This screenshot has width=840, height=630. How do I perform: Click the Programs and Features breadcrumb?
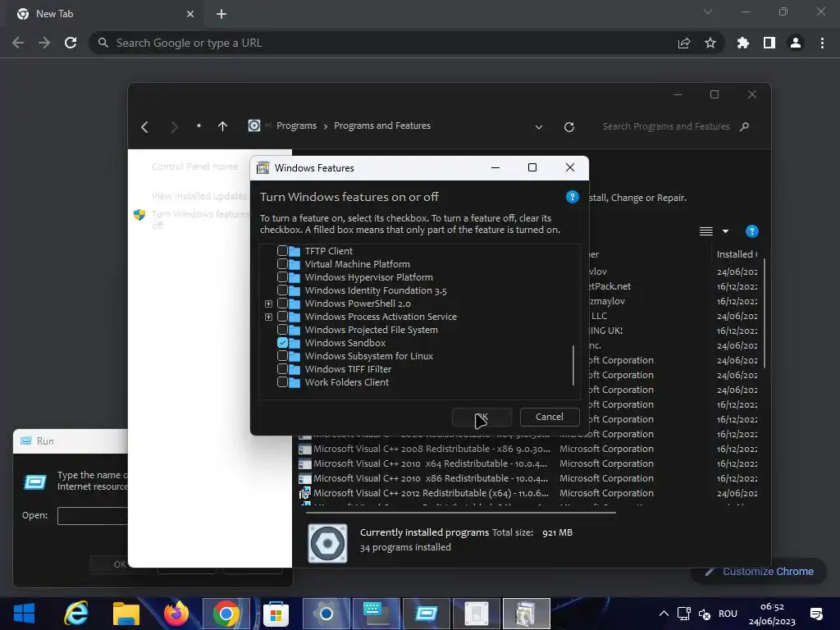[382, 126]
